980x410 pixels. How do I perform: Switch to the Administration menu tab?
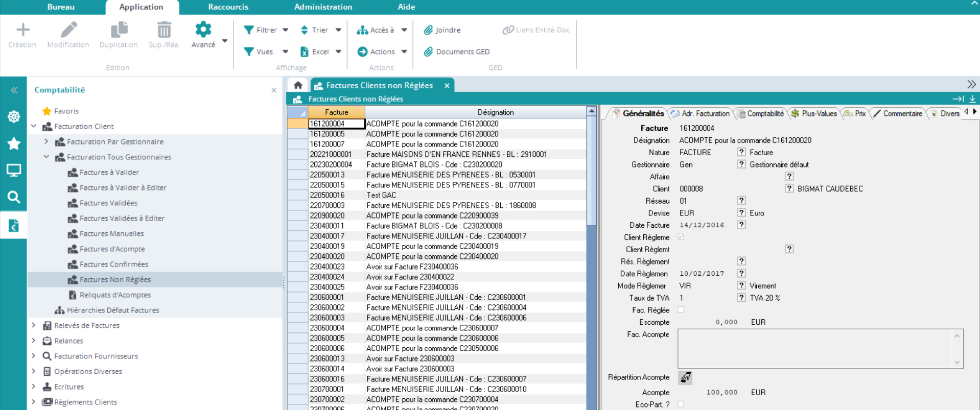tap(323, 7)
